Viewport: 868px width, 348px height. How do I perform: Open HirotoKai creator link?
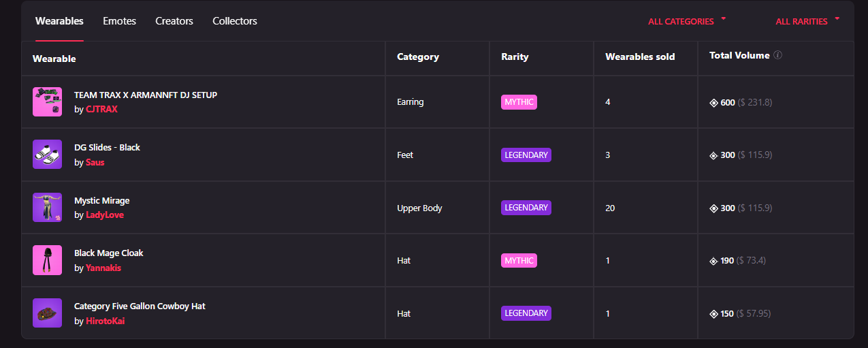pyautogui.click(x=105, y=321)
